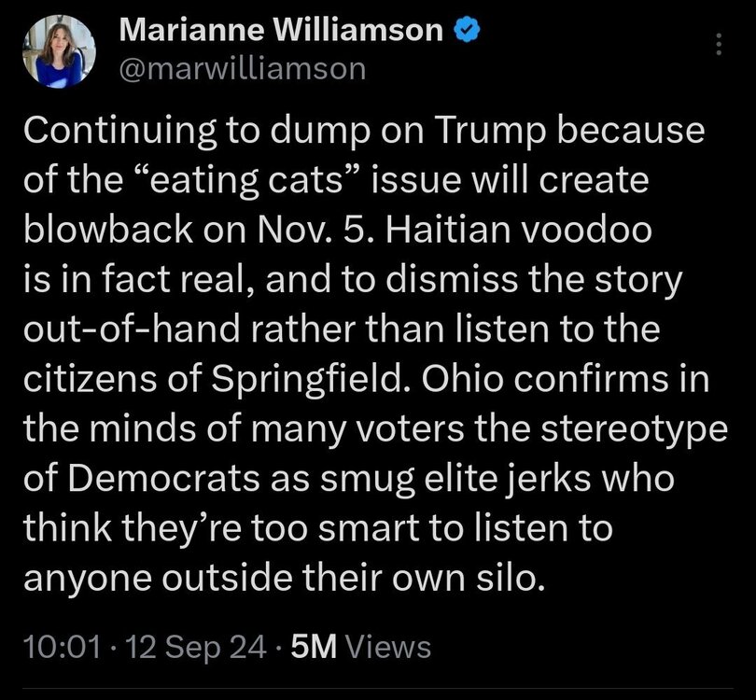
Task: Click the phrase Haitian voodoo
Action: [x=518, y=229]
